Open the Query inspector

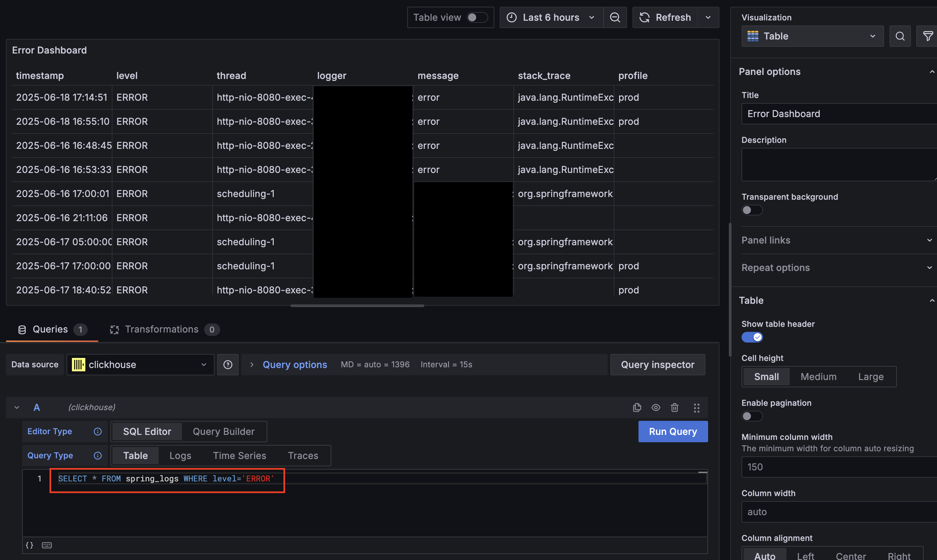[657, 365]
